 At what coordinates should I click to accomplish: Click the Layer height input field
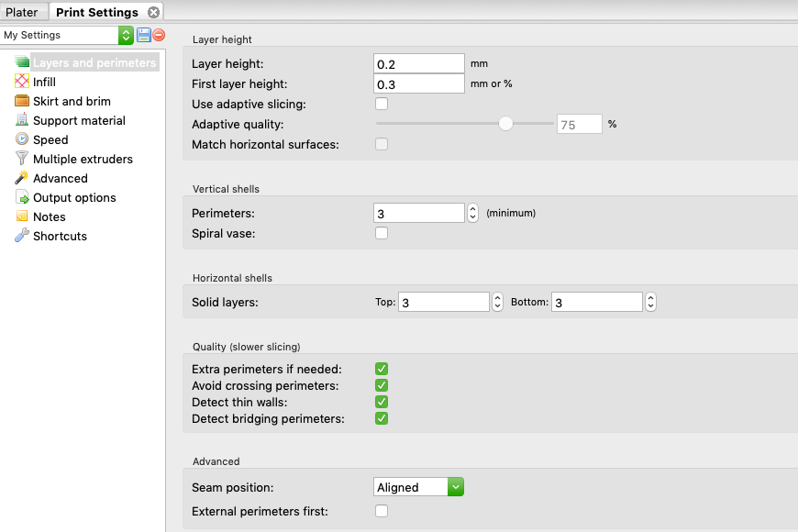click(419, 64)
